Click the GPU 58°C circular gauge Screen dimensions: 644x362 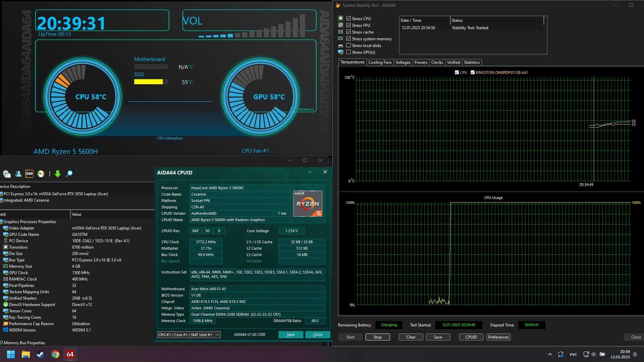click(260, 97)
